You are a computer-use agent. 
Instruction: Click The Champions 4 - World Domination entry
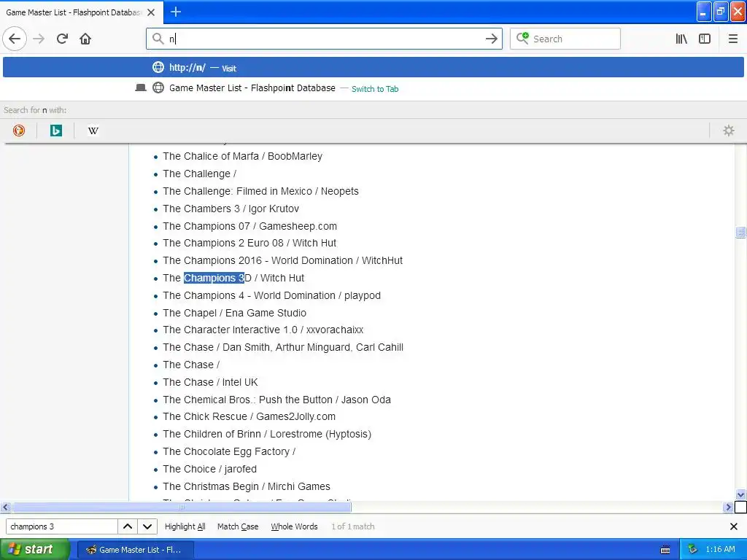click(271, 295)
